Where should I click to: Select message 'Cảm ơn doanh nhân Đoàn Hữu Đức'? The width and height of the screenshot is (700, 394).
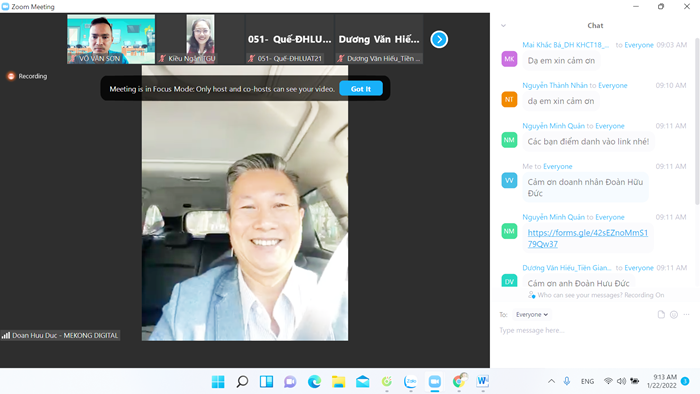tap(585, 187)
